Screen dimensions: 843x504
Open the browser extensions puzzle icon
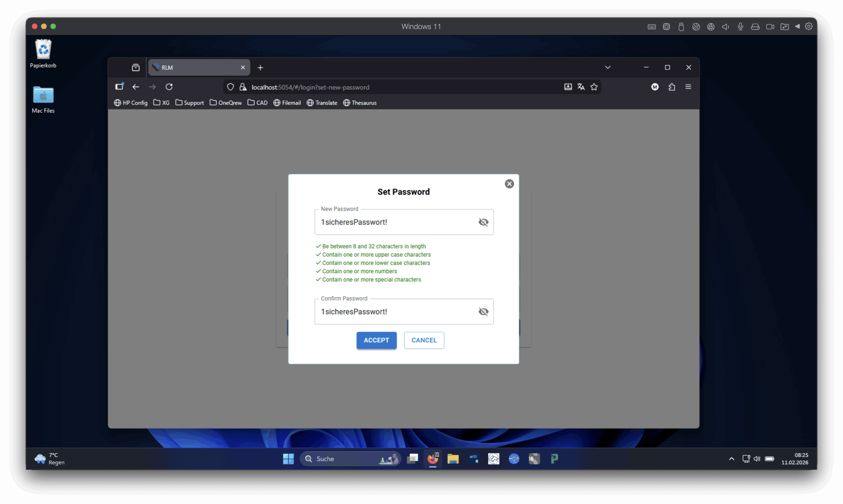point(671,87)
